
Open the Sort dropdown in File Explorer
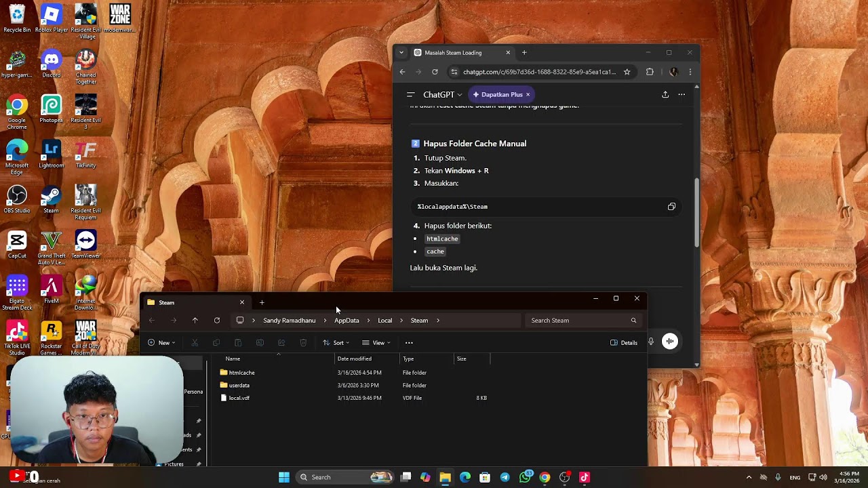pyautogui.click(x=336, y=343)
